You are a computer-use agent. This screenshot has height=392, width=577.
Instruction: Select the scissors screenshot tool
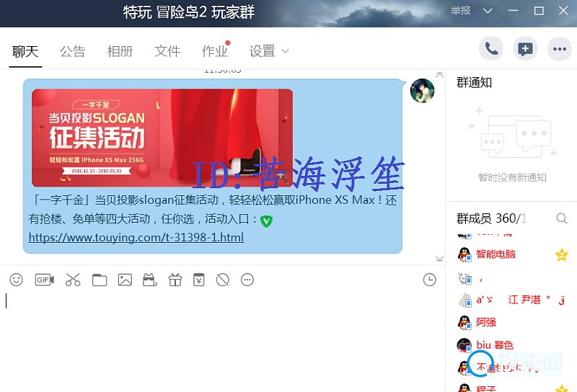coord(73,280)
